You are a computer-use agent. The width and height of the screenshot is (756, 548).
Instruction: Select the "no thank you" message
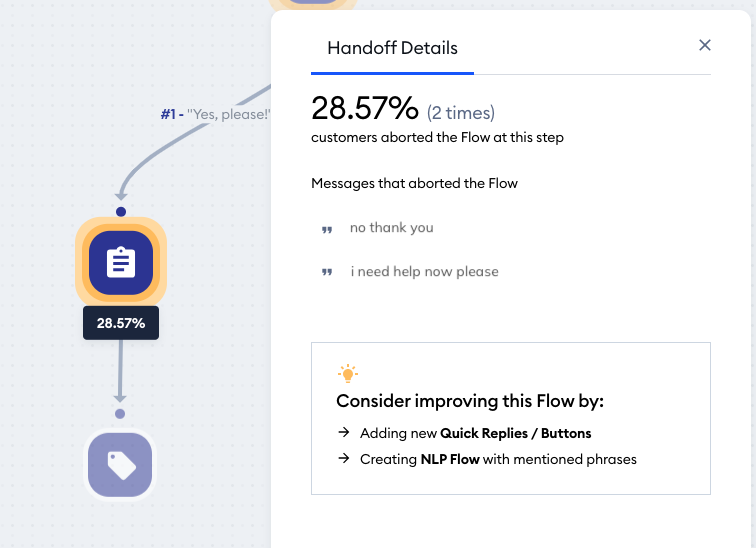(x=392, y=227)
